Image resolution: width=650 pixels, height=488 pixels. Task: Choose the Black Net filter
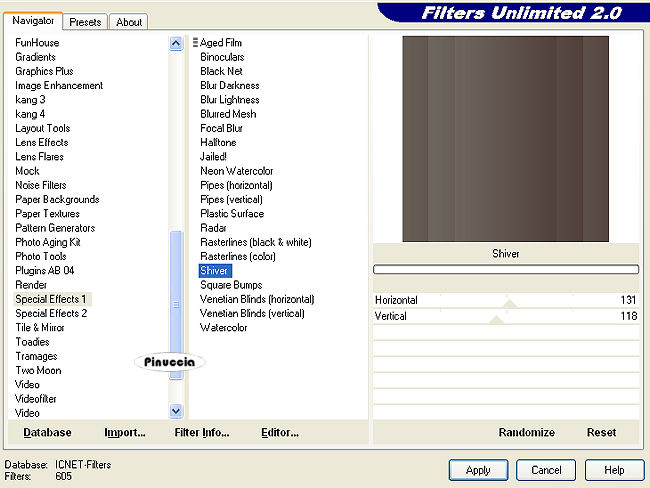tap(221, 71)
